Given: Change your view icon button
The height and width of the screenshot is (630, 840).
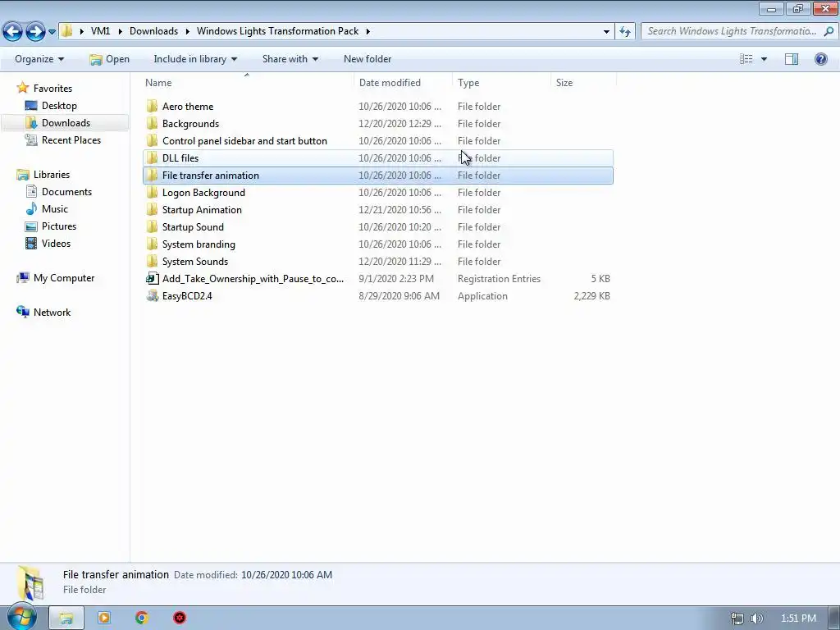Looking at the screenshot, I should [746, 59].
